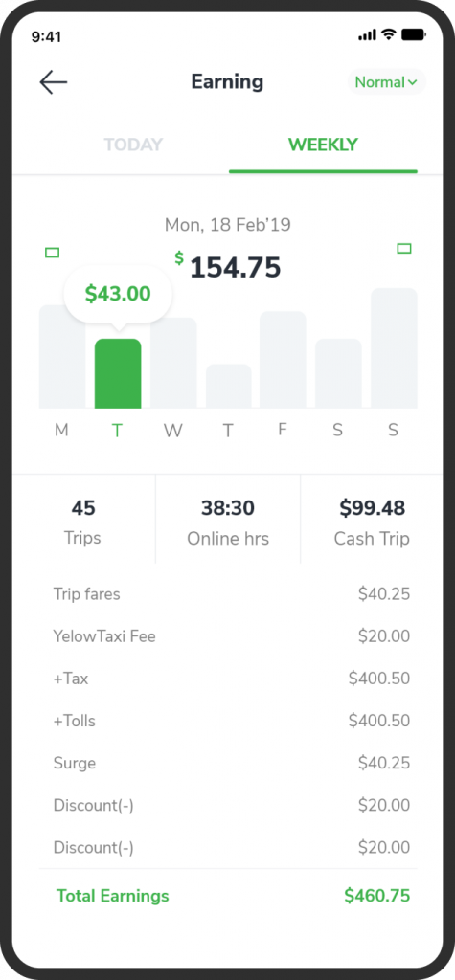
Task: Tap the back arrow icon
Action: point(54,82)
